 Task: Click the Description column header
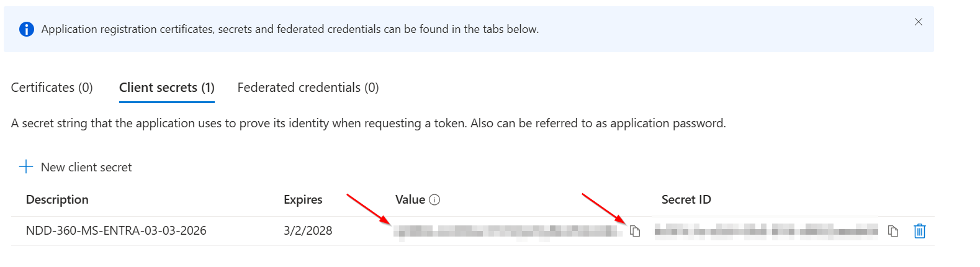click(x=57, y=200)
